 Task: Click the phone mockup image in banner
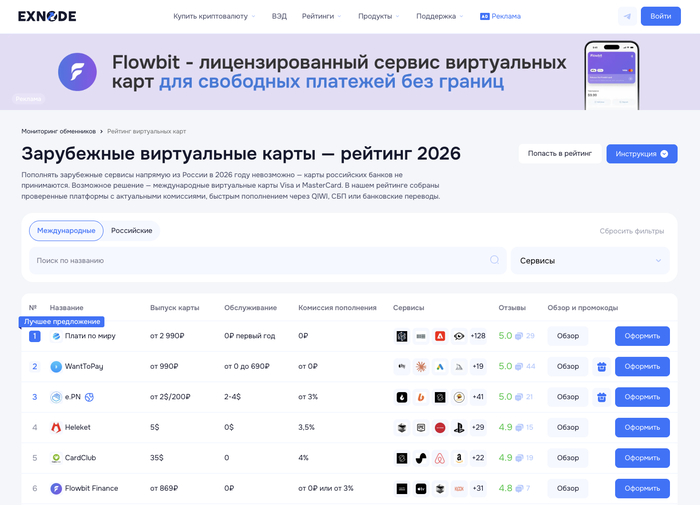coord(612,75)
